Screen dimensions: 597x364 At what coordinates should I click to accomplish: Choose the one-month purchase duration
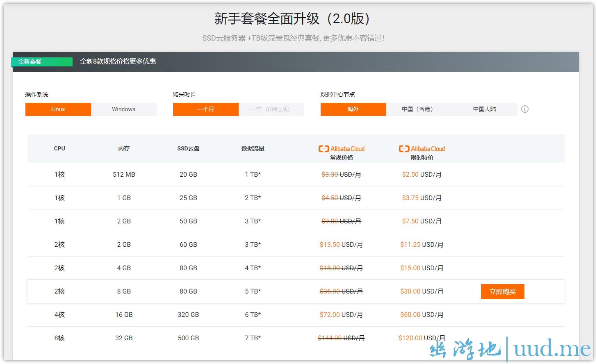click(205, 109)
